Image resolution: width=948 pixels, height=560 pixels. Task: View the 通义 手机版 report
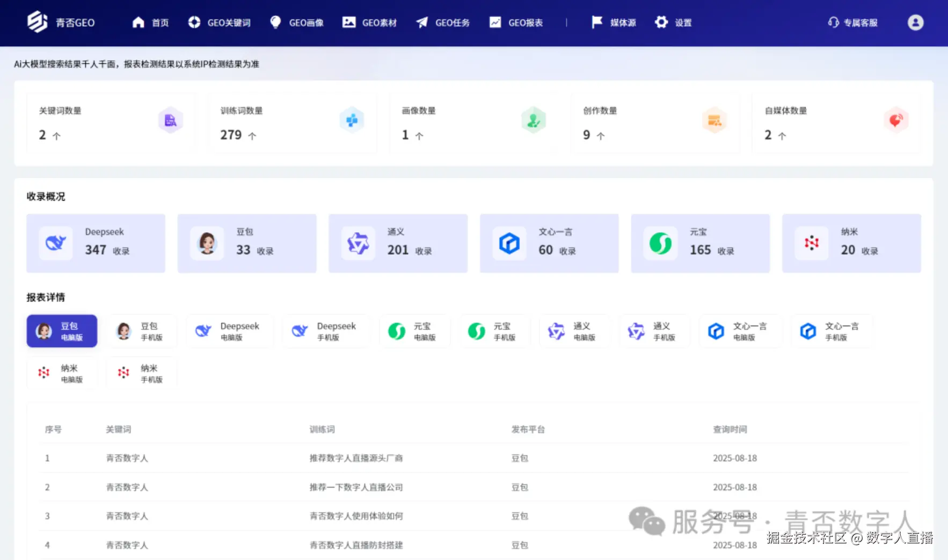pos(655,331)
